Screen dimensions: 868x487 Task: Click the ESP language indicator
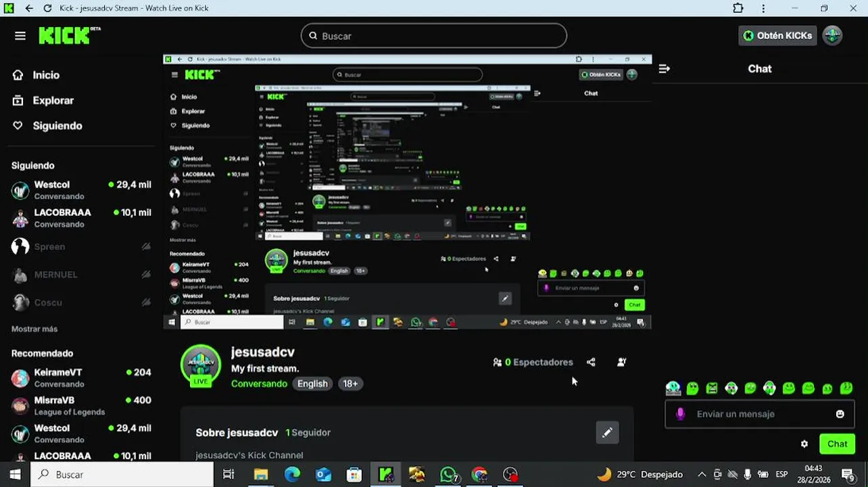(x=781, y=474)
